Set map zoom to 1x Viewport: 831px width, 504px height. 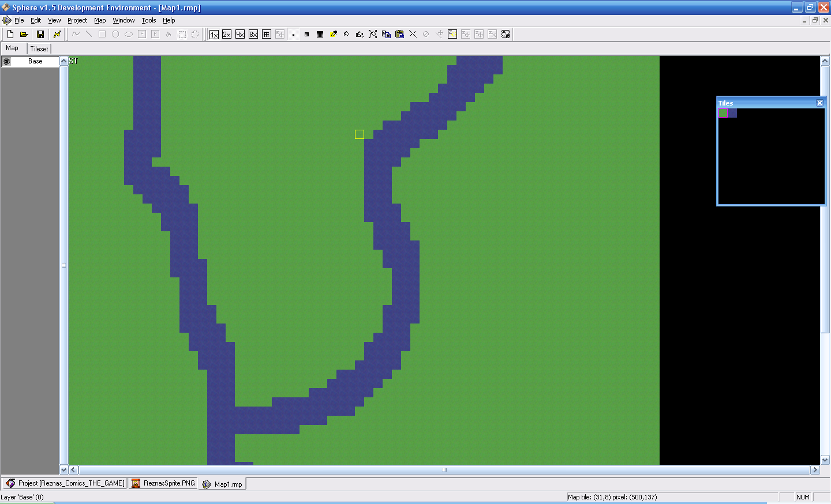point(213,34)
